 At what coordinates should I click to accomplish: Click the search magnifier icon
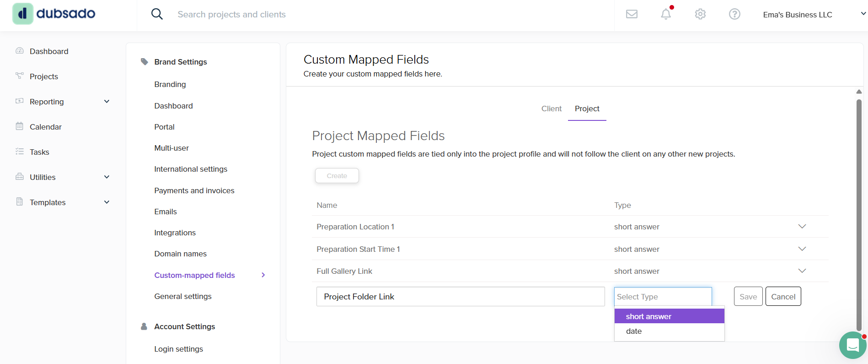tap(157, 14)
